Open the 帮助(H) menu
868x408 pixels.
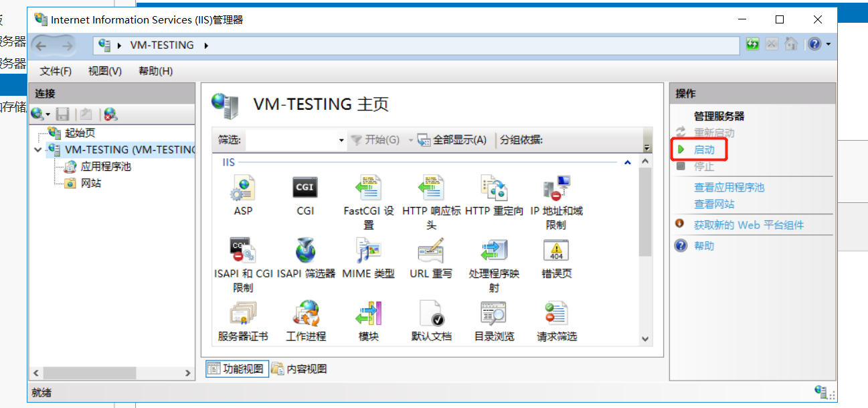tap(155, 71)
